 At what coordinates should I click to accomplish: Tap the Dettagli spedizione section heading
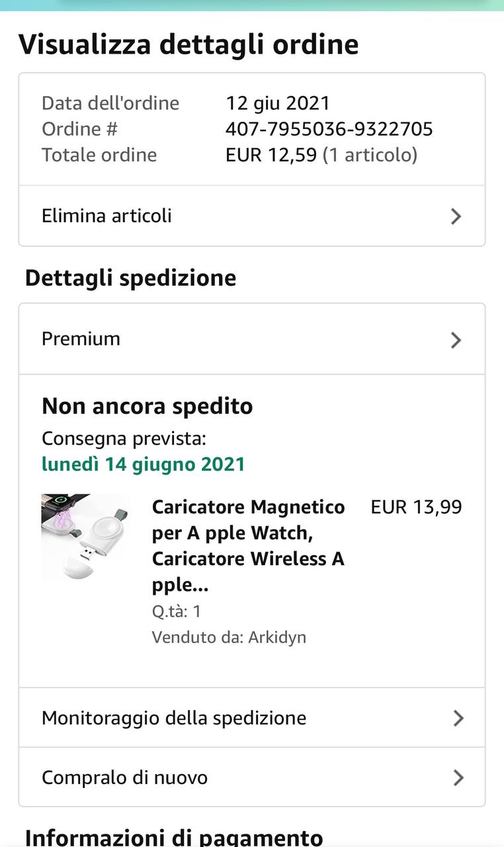[x=130, y=278]
